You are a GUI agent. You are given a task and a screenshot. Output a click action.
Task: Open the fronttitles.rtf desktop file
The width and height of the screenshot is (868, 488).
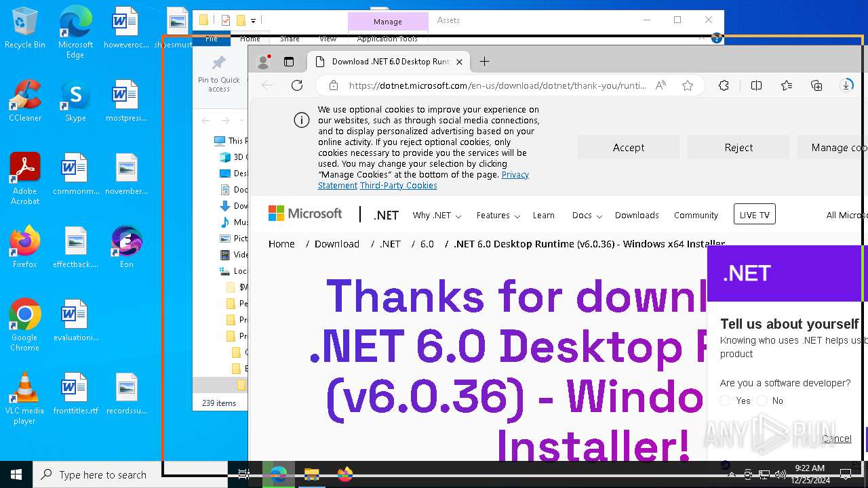point(75,393)
